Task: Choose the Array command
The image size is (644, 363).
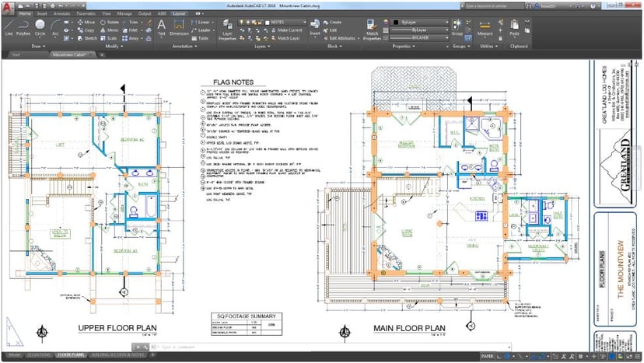Action: (130, 38)
